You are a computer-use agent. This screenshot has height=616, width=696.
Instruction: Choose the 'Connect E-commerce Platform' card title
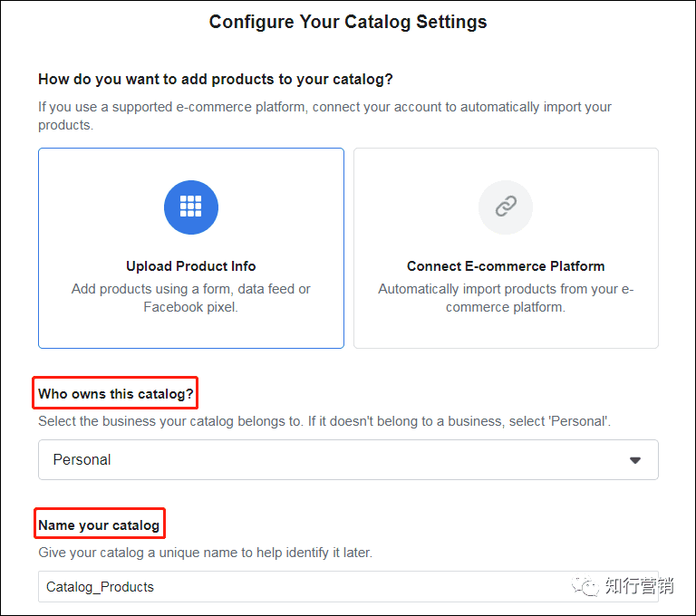click(506, 266)
